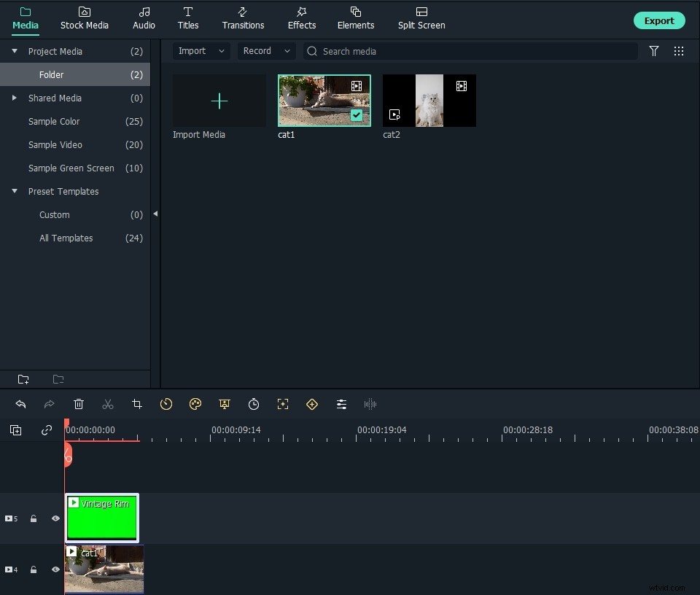700x595 pixels.
Task: Open the Crop tool
Action: [137, 405]
